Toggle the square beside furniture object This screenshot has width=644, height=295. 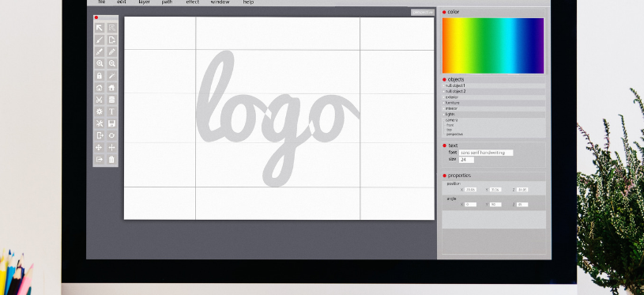tap(444, 103)
